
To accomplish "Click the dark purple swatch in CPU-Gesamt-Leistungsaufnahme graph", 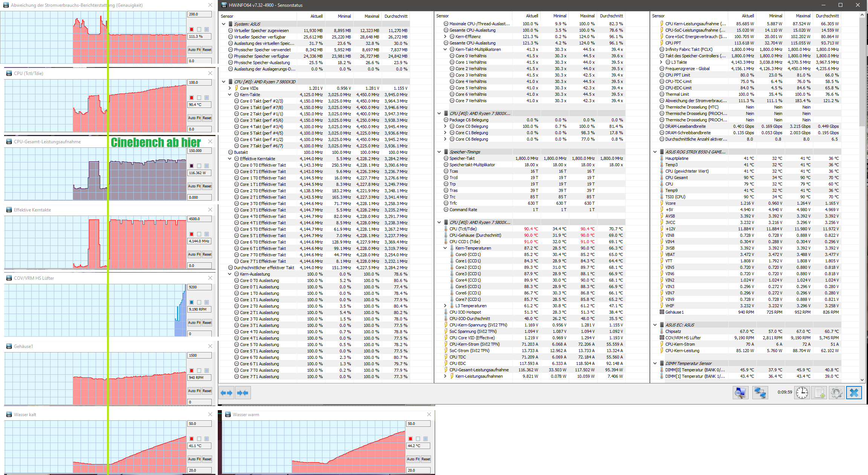I will click(x=191, y=166).
